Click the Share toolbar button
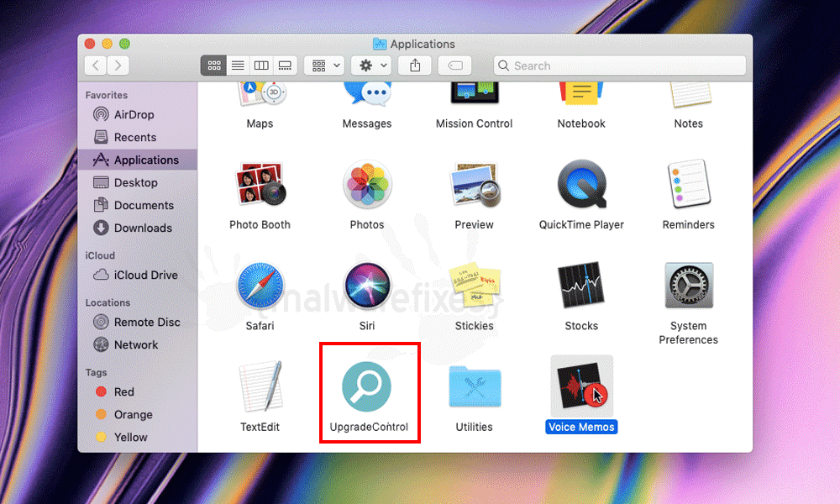This screenshot has height=504, width=840. [x=415, y=66]
